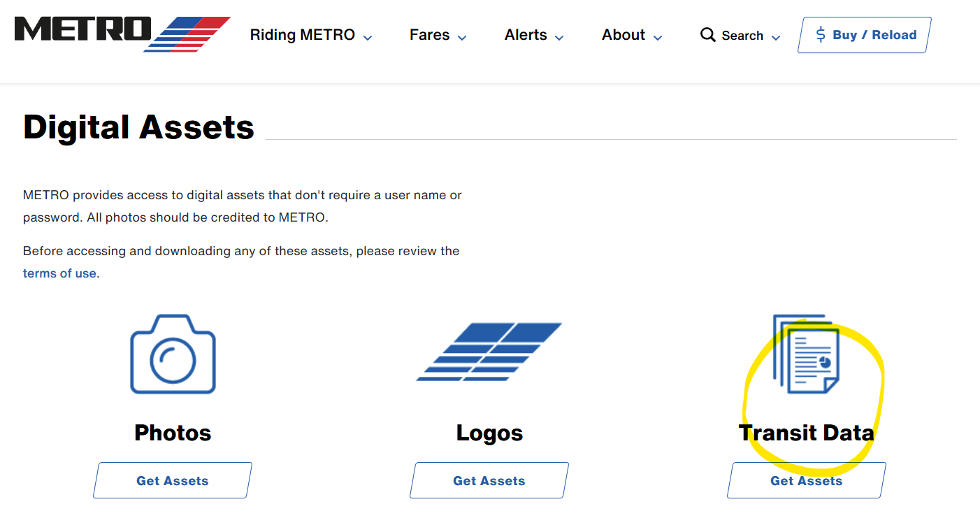Screen dimensions: 980x518
Task: Open the Search dropdown chevron
Action: tap(776, 38)
